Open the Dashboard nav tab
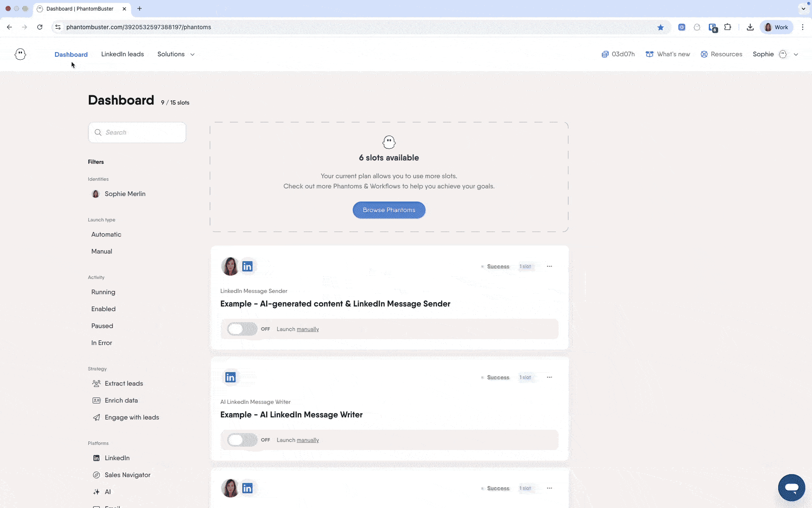Image resolution: width=812 pixels, height=508 pixels. point(71,54)
